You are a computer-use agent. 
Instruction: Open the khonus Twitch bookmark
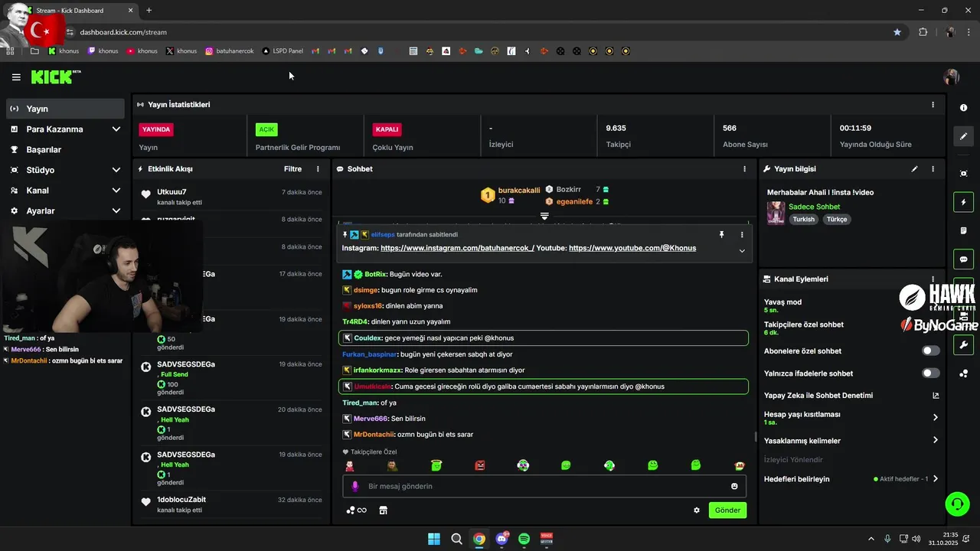[x=103, y=51]
